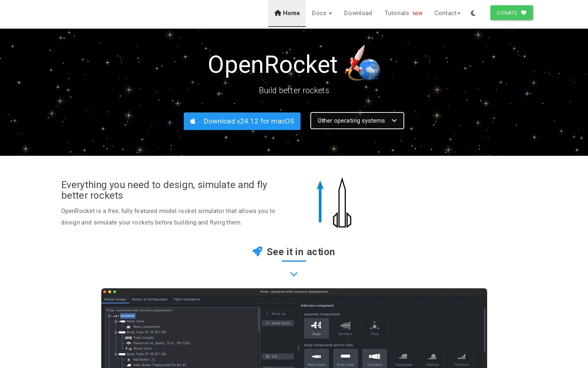The height and width of the screenshot is (368, 588).
Task: Click the panel splitter handle dots
Action: [x=298, y=348]
